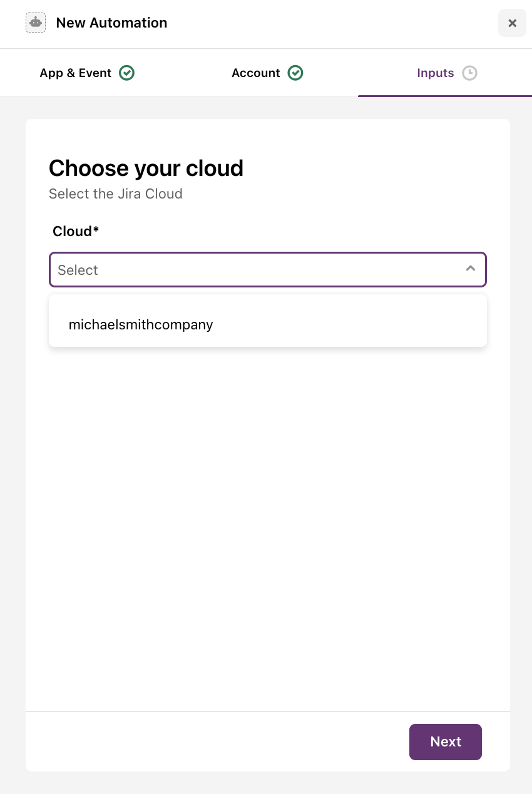Choose michaelsmithcompany from the list
Image resolution: width=532 pixels, height=794 pixels.
click(x=141, y=324)
